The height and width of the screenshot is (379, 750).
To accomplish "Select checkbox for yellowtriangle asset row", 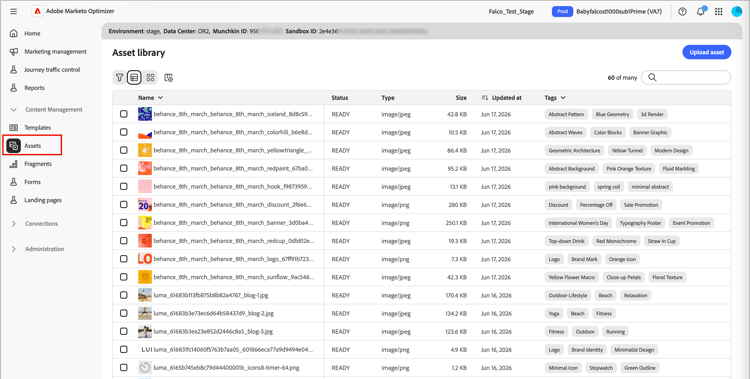I will click(x=124, y=150).
